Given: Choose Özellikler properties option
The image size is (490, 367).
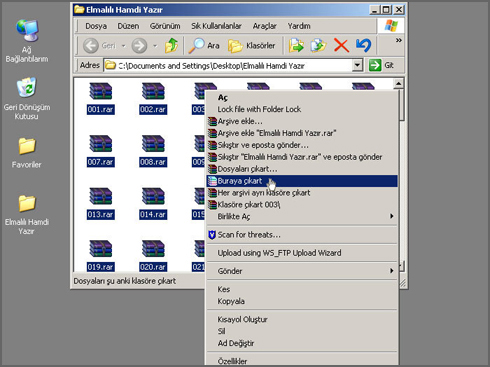Looking at the screenshot, I should click(302, 361).
